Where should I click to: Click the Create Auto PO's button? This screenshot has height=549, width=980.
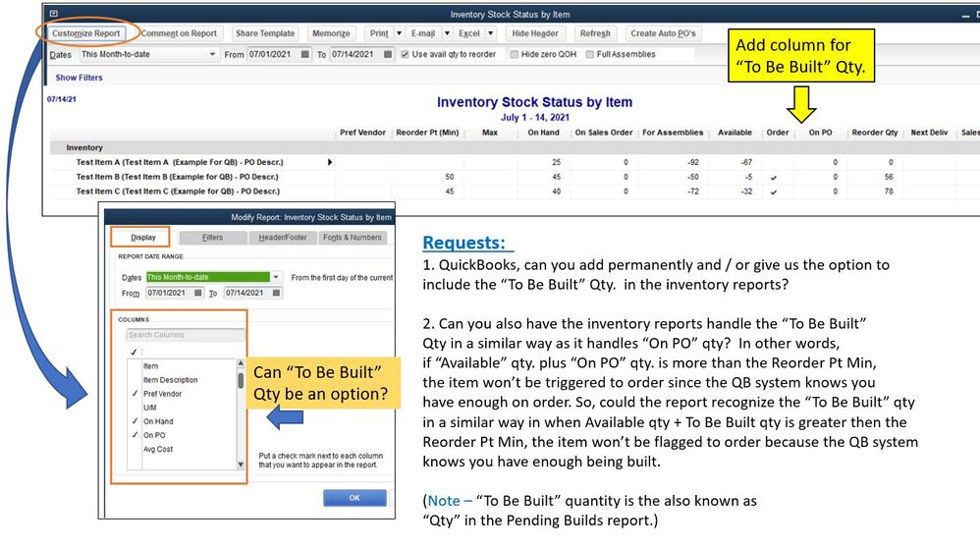pos(663,33)
